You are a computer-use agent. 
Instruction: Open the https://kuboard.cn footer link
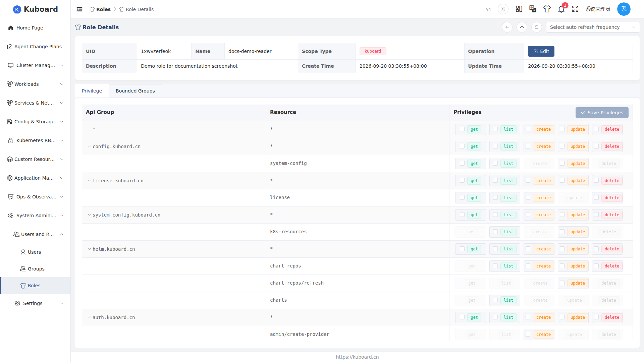[357, 357]
